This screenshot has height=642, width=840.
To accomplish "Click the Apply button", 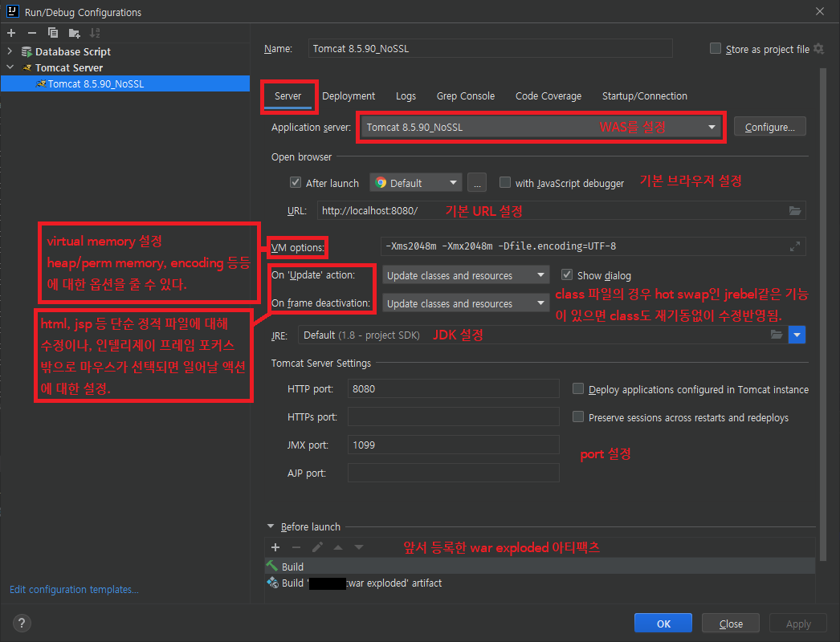I will point(798,624).
